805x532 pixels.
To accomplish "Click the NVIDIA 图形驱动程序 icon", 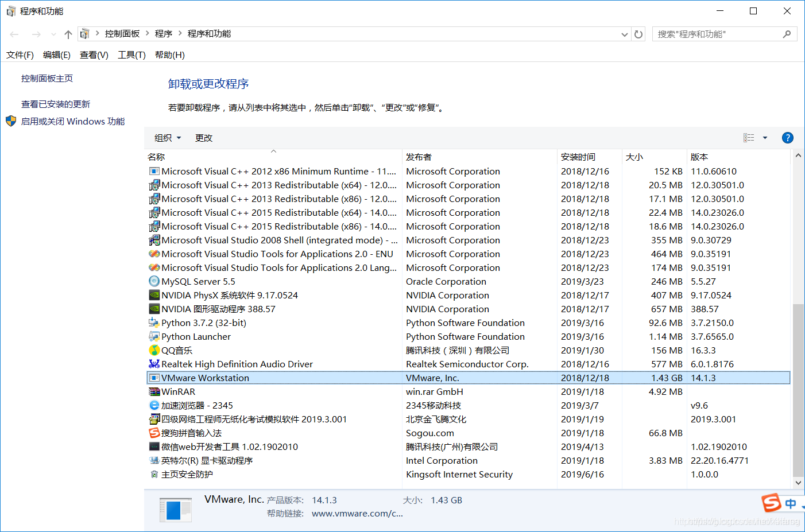I will pyautogui.click(x=154, y=309).
